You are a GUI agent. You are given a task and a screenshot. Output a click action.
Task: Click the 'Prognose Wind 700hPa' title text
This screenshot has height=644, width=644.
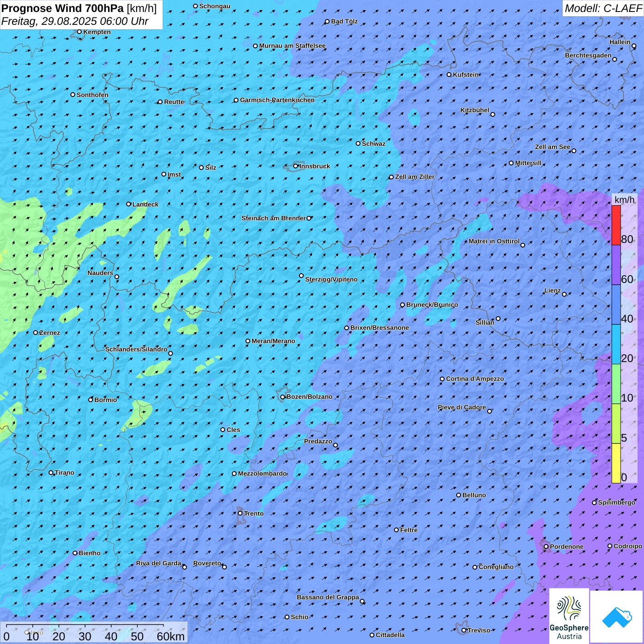[x=63, y=8]
